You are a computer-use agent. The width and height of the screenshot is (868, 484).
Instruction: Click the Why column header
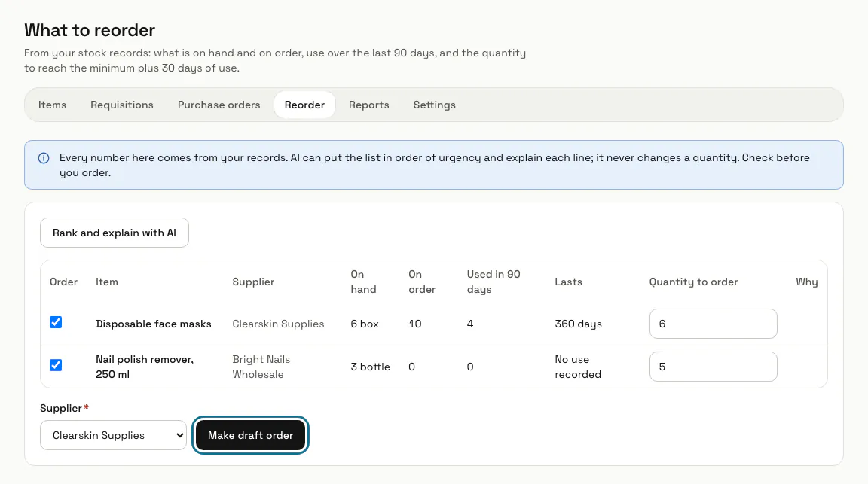click(806, 282)
